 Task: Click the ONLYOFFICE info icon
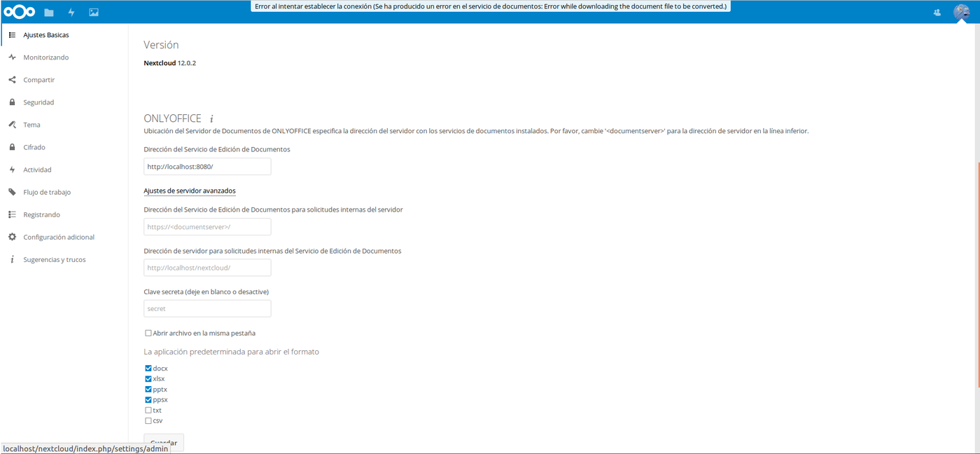click(211, 119)
